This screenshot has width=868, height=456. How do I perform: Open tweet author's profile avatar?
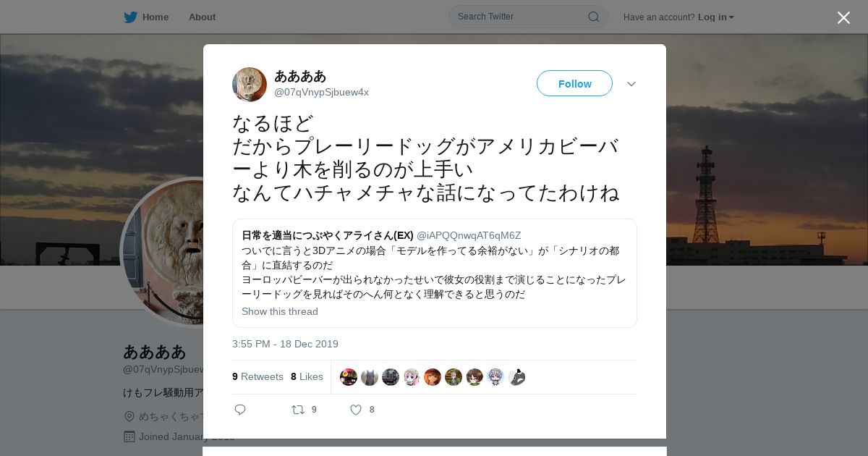click(250, 84)
